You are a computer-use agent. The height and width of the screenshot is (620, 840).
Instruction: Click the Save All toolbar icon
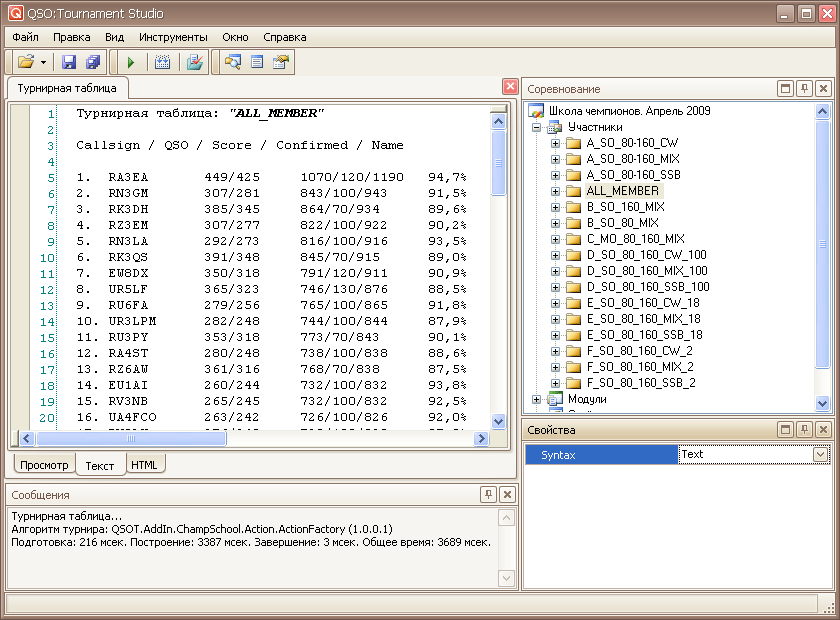coord(92,62)
